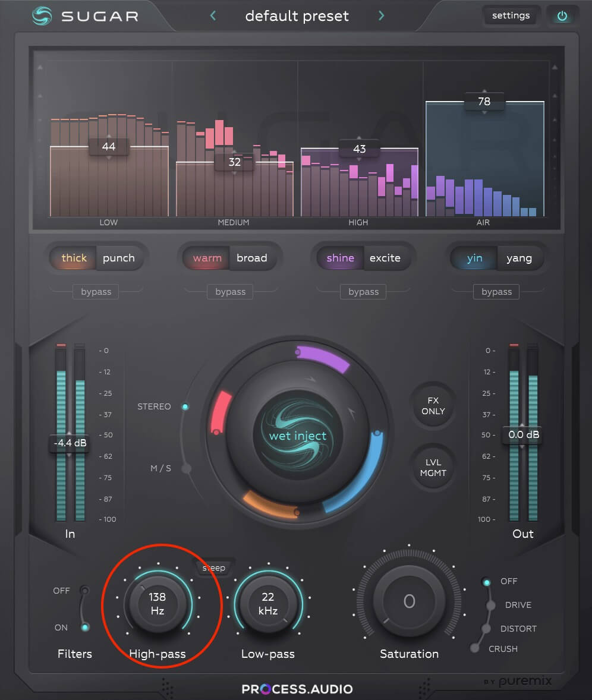This screenshot has width=592, height=700.
Task: Select yin mode for AIR band
Action: point(474,258)
